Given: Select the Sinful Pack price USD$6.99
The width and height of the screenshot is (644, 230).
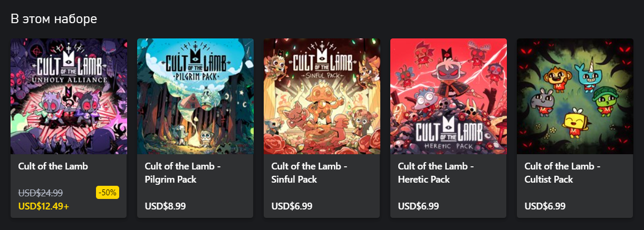Looking at the screenshot, I should pos(292,206).
